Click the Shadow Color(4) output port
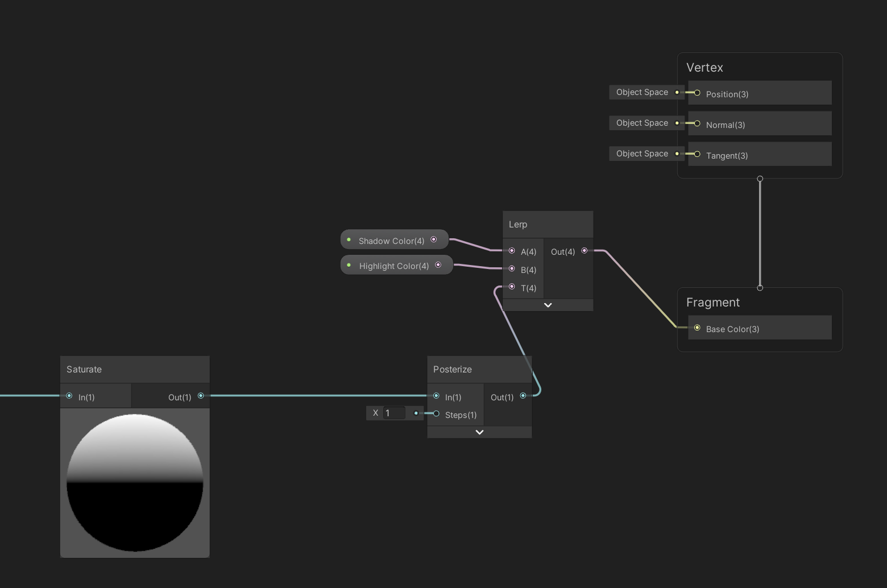Image resolution: width=887 pixels, height=588 pixels. pyautogui.click(x=434, y=239)
